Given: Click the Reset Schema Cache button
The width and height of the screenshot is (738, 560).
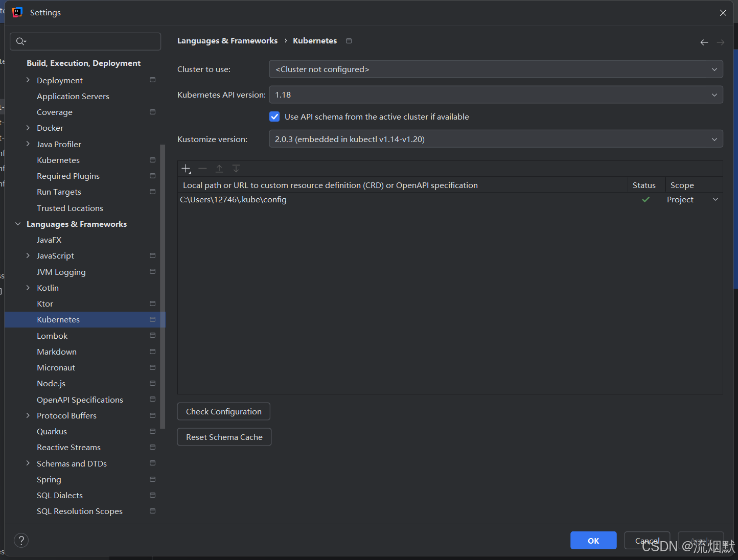Looking at the screenshot, I should (x=224, y=437).
